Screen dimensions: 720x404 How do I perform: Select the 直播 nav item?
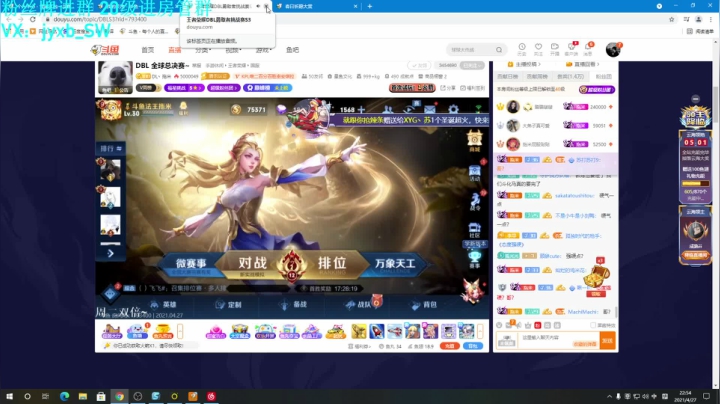(x=174, y=50)
